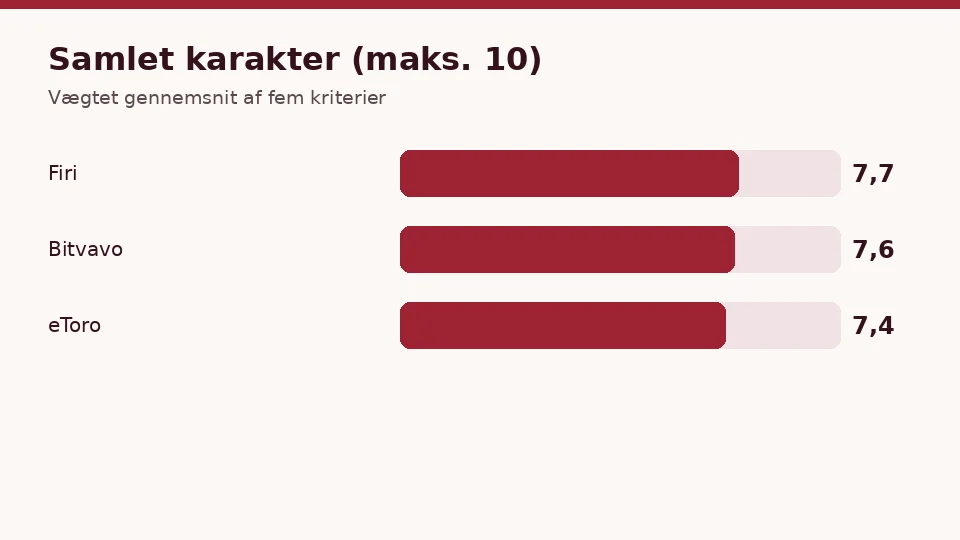Click the Firi dark red score bar
This screenshot has height=540, width=960.
pyautogui.click(x=569, y=173)
